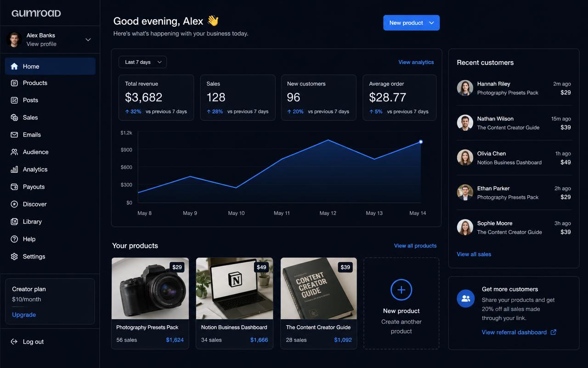Viewport: 588px width, 368px height.
Task: Click the View all products link
Action: pyautogui.click(x=415, y=246)
